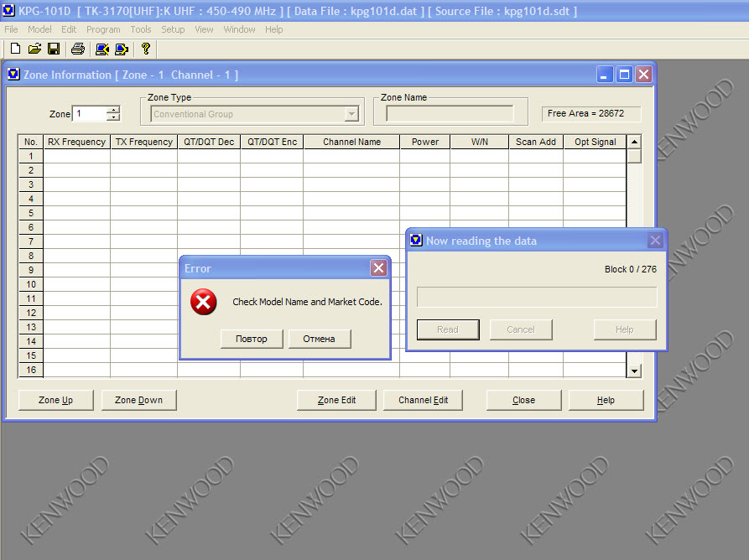Click the New file toolbar icon
Screen dimensions: 749x560
[15, 49]
